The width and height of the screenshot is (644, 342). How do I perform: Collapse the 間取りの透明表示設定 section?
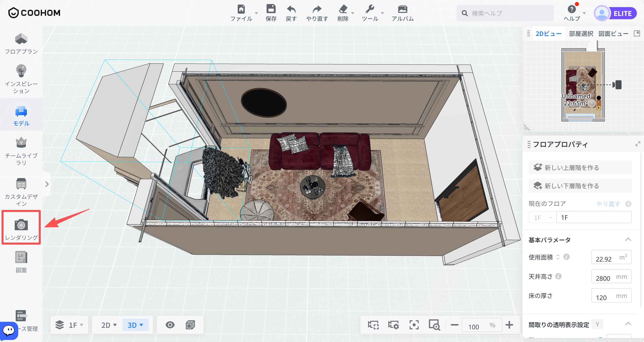628,324
